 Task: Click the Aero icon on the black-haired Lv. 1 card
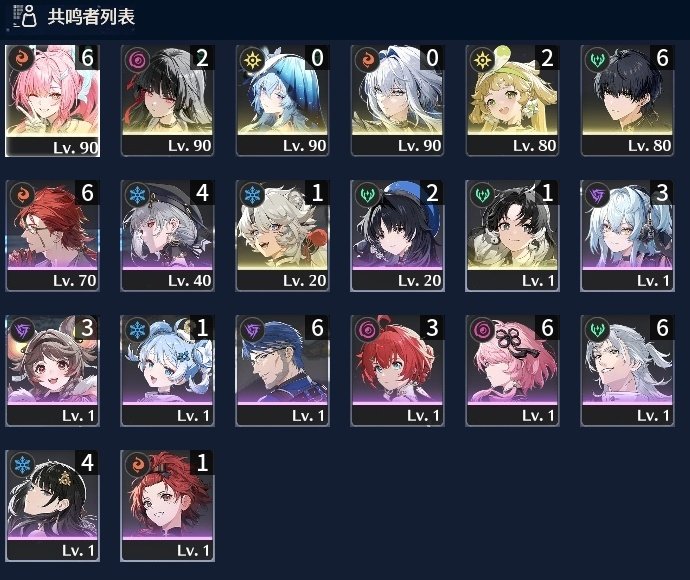[482, 195]
